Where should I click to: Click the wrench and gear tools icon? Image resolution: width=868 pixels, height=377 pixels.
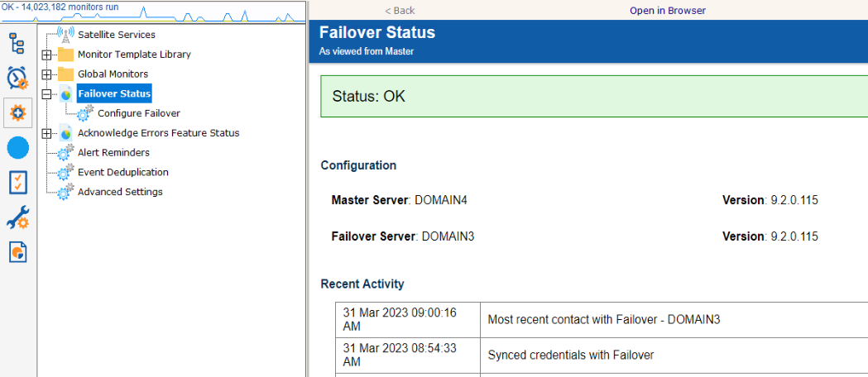click(17, 217)
